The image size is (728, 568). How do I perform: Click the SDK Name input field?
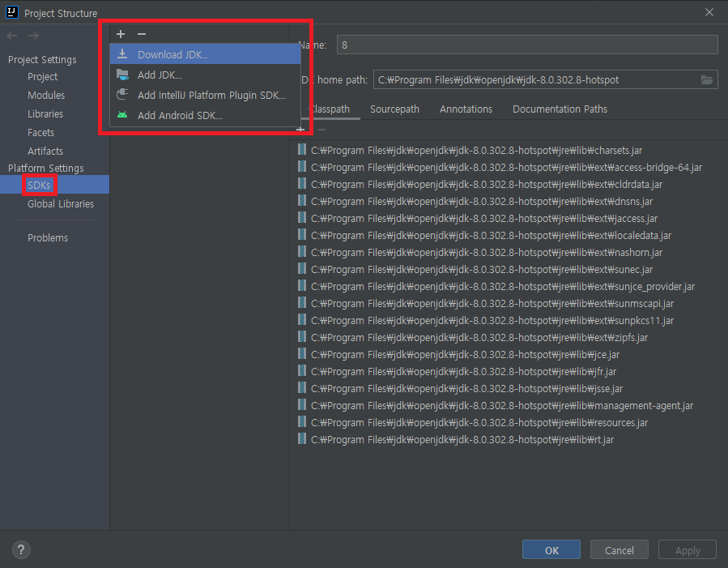527,45
